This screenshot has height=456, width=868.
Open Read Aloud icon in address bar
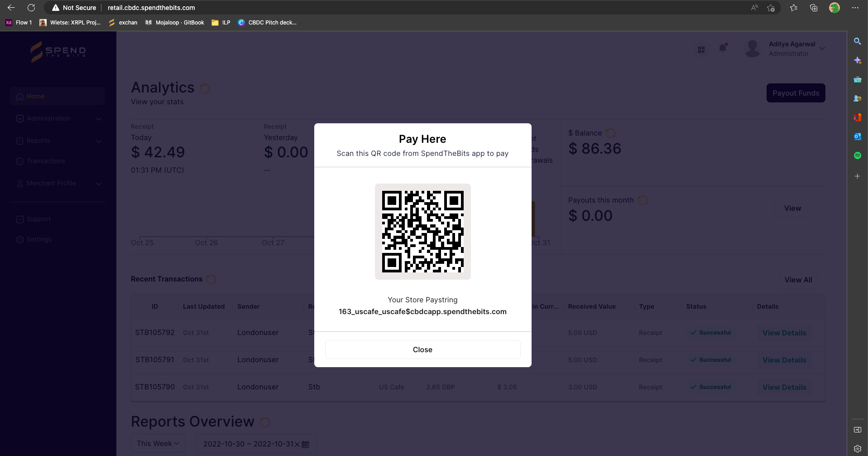754,8
